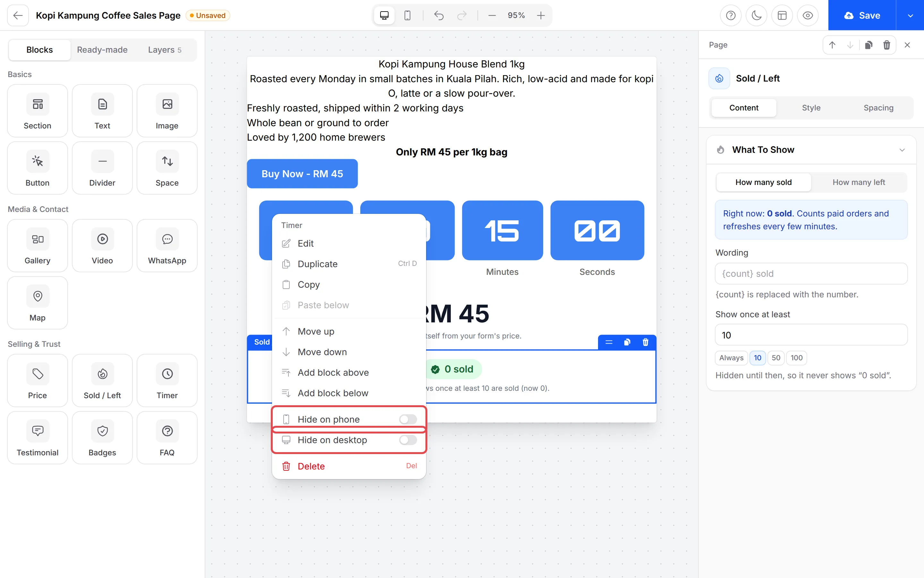Screen dimensions: 924x578
Task: Add a Space block
Action: pos(167,168)
